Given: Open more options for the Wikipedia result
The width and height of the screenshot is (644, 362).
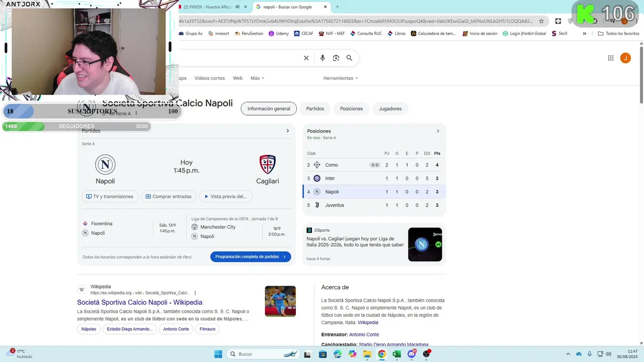Looking at the screenshot, I should click(x=195, y=293).
